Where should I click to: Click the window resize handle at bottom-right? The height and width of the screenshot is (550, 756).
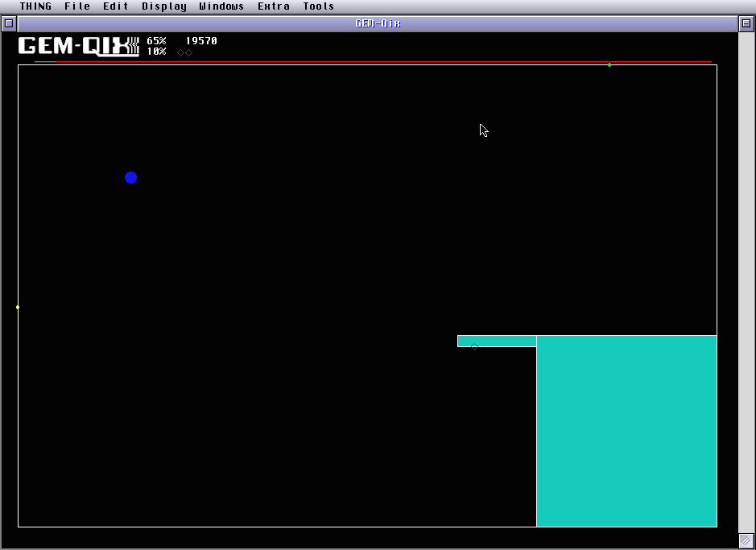point(746,540)
